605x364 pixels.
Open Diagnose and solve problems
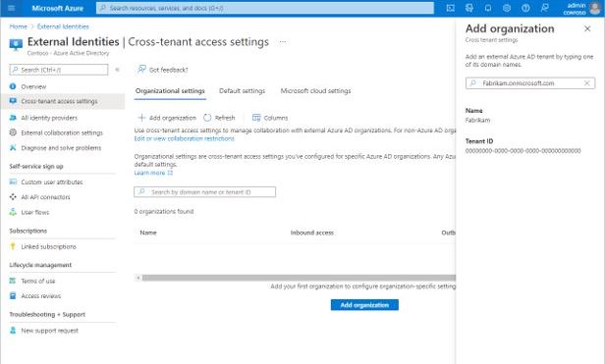point(61,148)
